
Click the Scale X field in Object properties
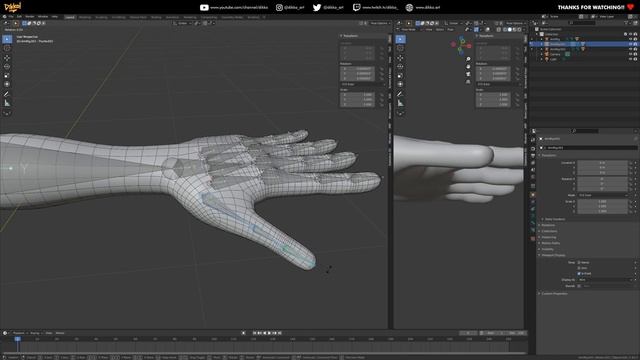pyautogui.click(x=602, y=201)
